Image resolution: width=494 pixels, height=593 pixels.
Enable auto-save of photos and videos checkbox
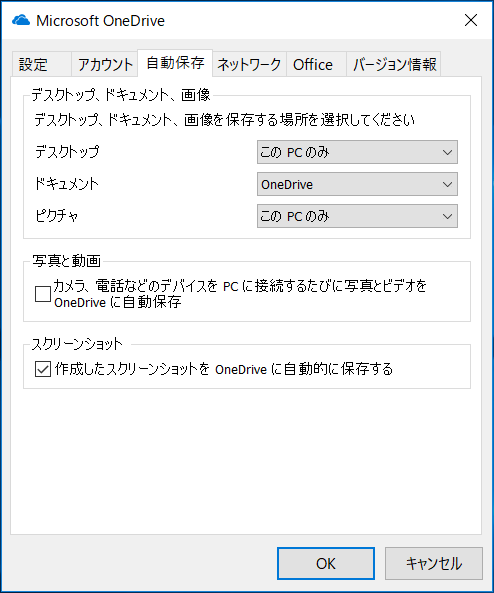[x=43, y=294]
